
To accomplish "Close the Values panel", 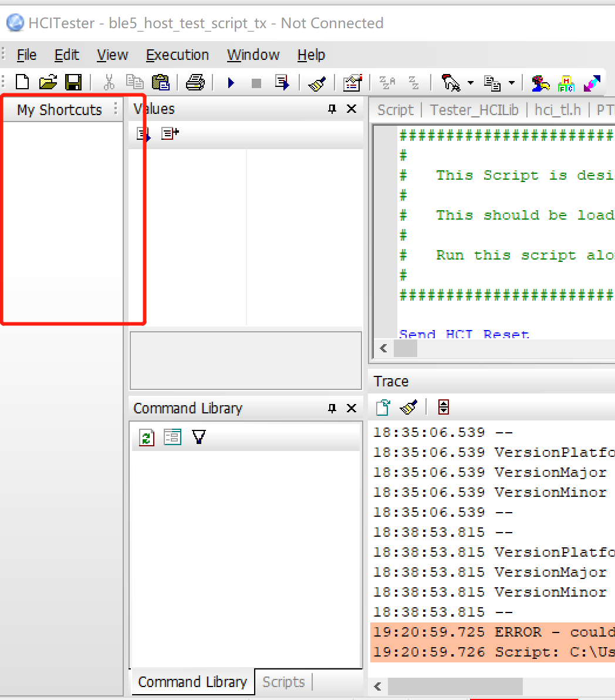I will coord(352,109).
